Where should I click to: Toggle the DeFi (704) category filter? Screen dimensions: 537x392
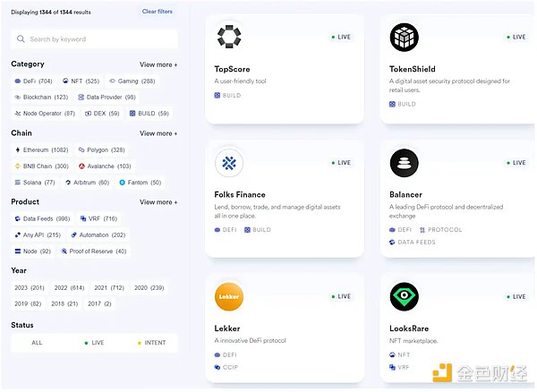[x=33, y=81]
